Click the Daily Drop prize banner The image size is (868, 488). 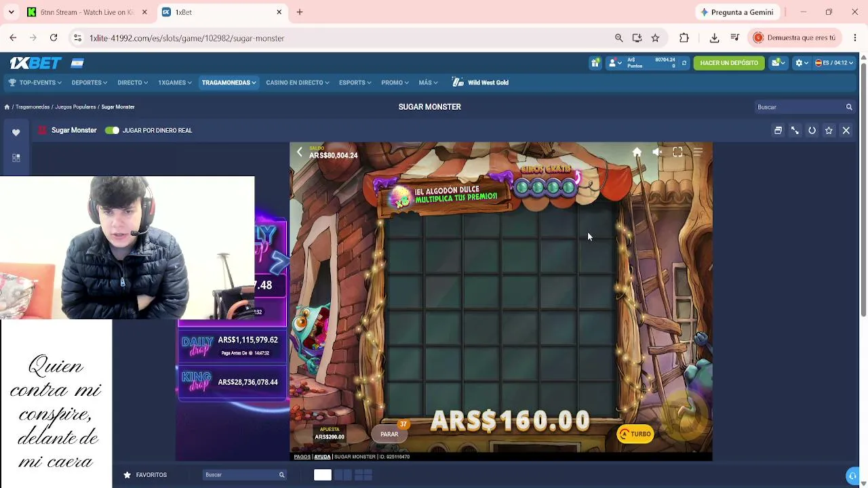click(232, 346)
